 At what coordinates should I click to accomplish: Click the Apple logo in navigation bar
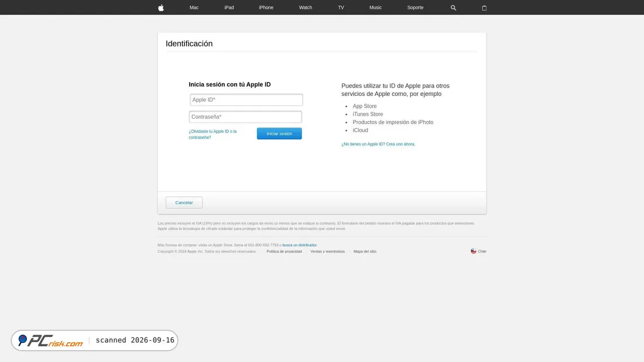[161, 8]
